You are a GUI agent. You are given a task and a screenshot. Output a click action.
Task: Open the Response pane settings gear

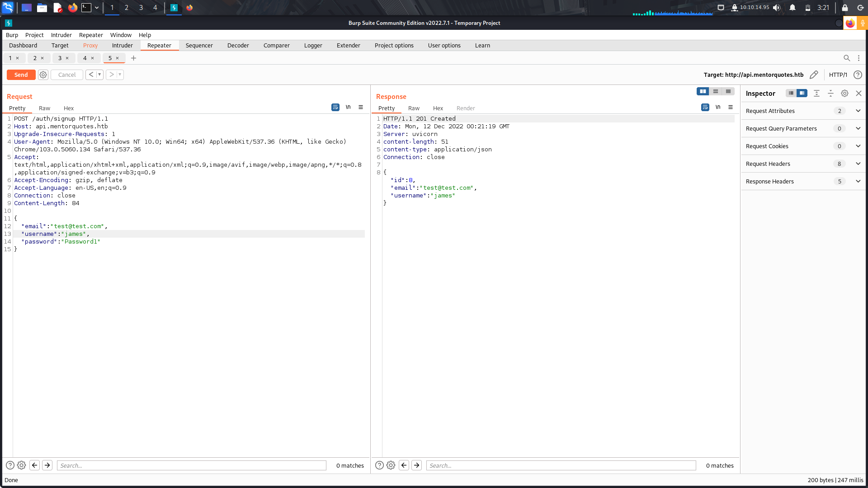[x=391, y=465]
